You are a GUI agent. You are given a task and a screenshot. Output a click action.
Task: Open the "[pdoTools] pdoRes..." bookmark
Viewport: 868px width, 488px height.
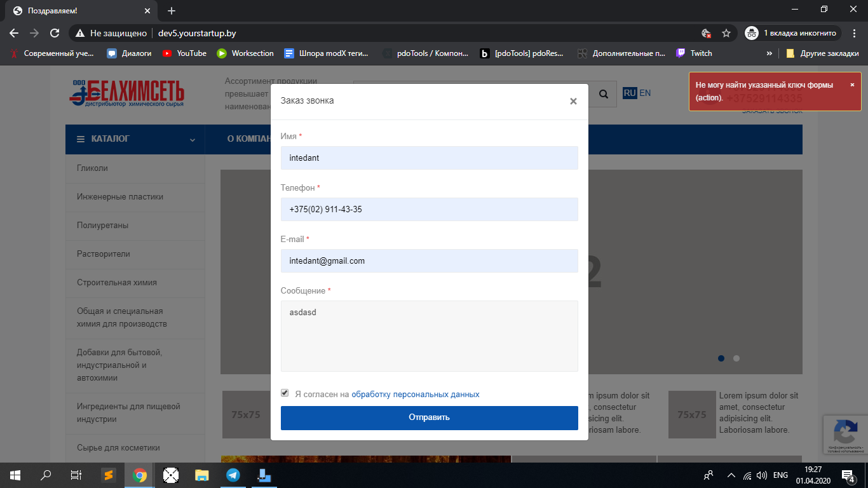(522, 53)
